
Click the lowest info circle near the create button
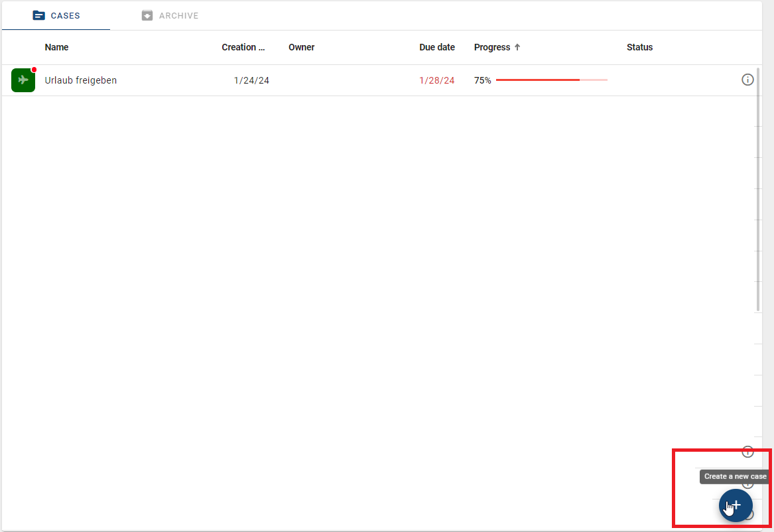(747, 514)
